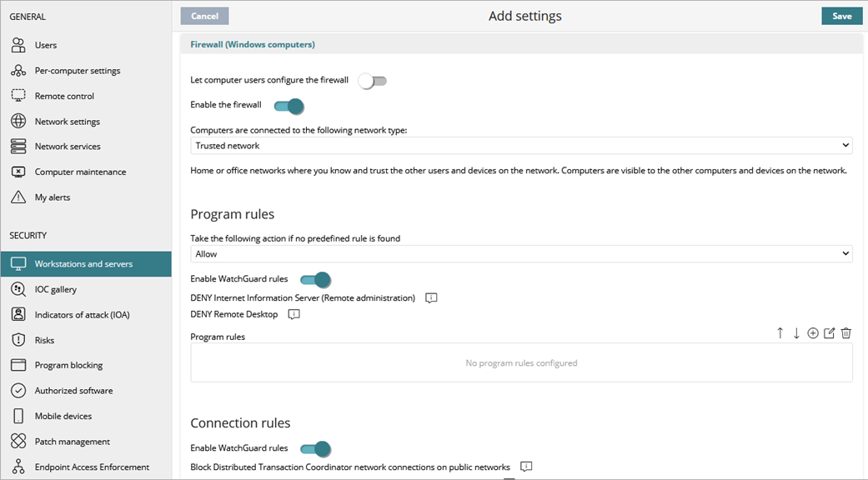This screenshot has width=868, height=480.
Task: Click the Save button
Action: 841,15
